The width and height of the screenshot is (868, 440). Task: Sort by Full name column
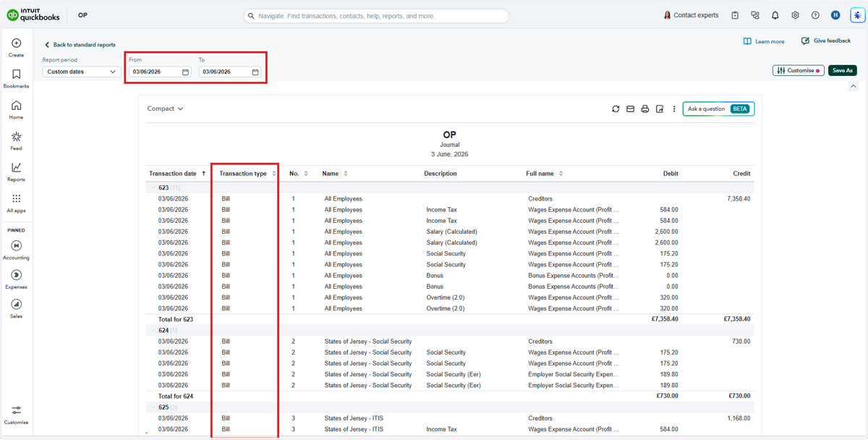pyautogui.click(x=544, y=174)
